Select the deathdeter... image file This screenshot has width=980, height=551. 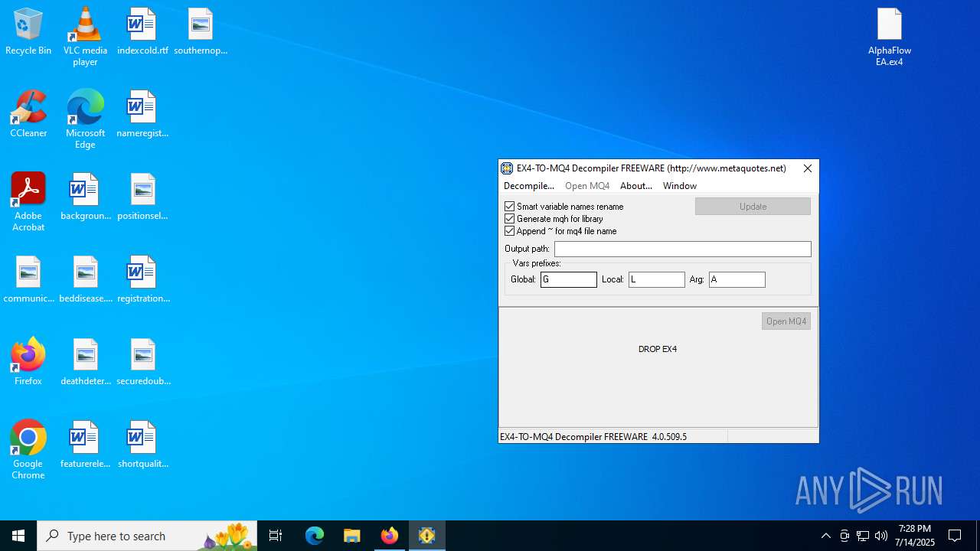coord(86,362)
